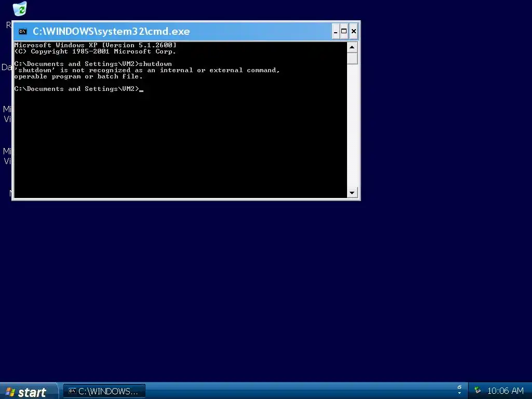Click the taskbar toolbar chevron arrows

[459, 390]
